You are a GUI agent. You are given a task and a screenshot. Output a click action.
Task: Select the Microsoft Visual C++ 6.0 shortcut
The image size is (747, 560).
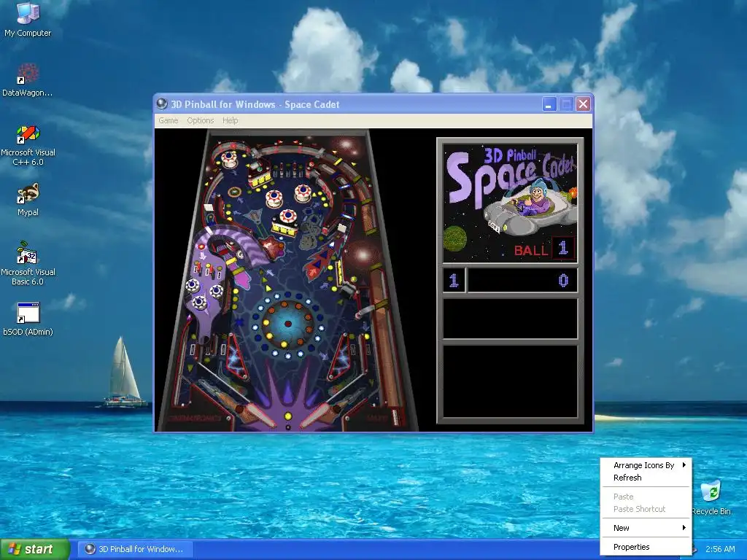(x=28, y=144)
